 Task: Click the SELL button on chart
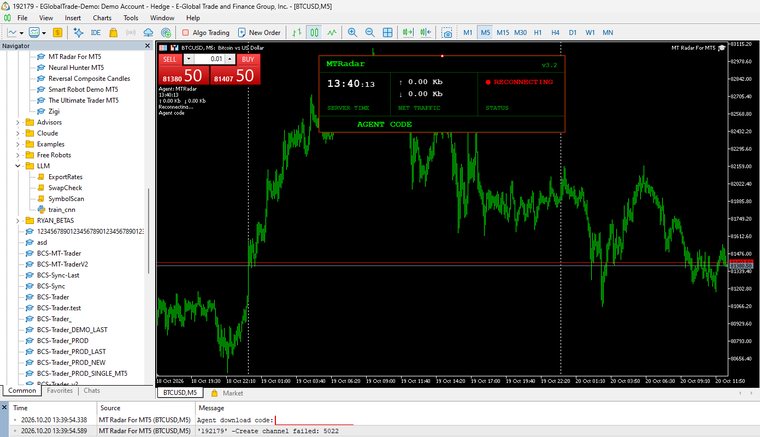coord(170,59)
